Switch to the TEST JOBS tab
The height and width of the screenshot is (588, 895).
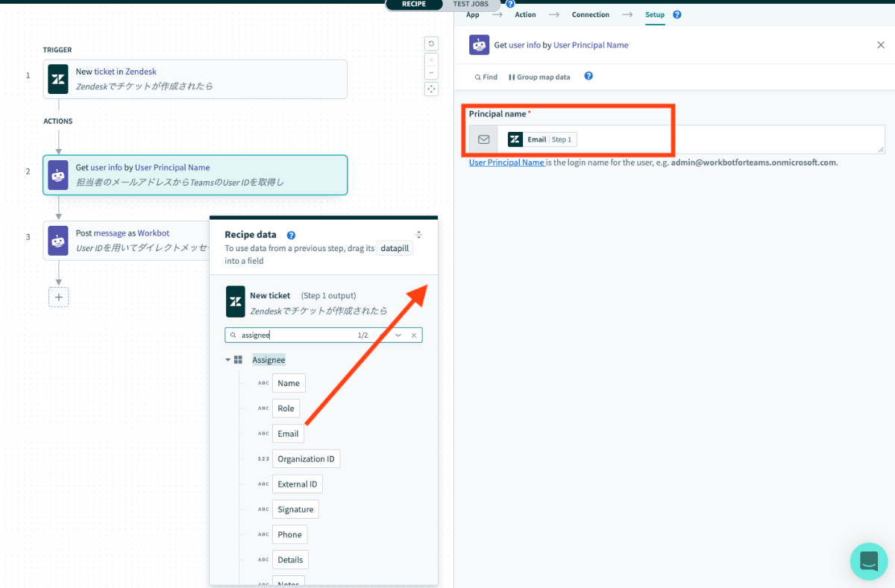point(471,4)
